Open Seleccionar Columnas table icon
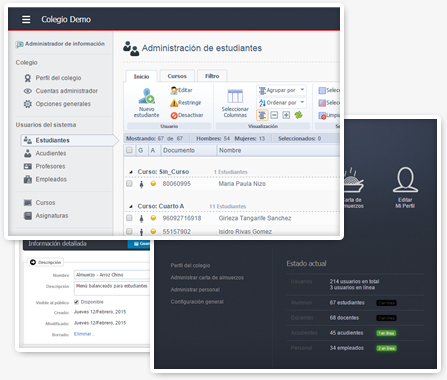Screen dimensions: 447x380 click(x=235, y=96)
